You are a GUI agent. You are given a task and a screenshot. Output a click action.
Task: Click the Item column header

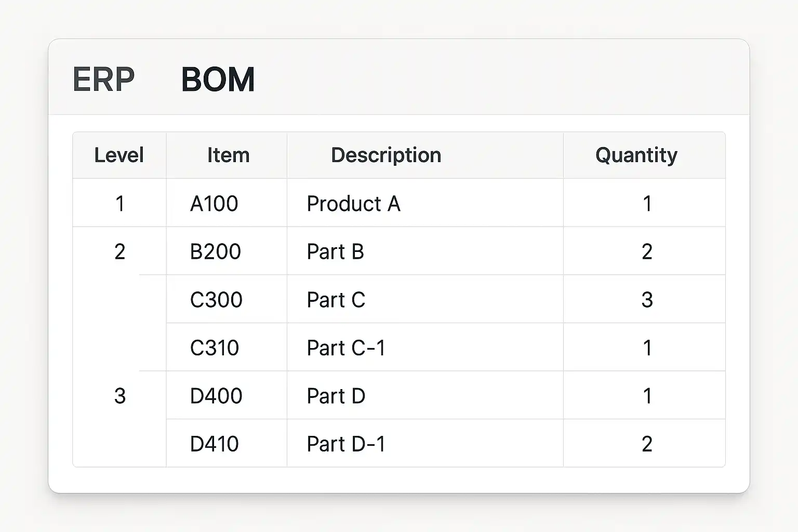click(228, 155)
